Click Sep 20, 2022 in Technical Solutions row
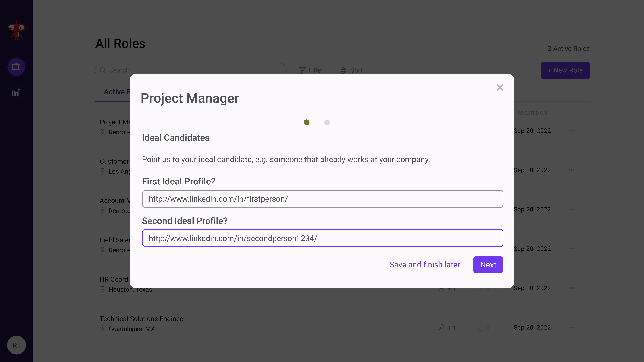This screenshot has width=644, height=362. coord(532,327)
